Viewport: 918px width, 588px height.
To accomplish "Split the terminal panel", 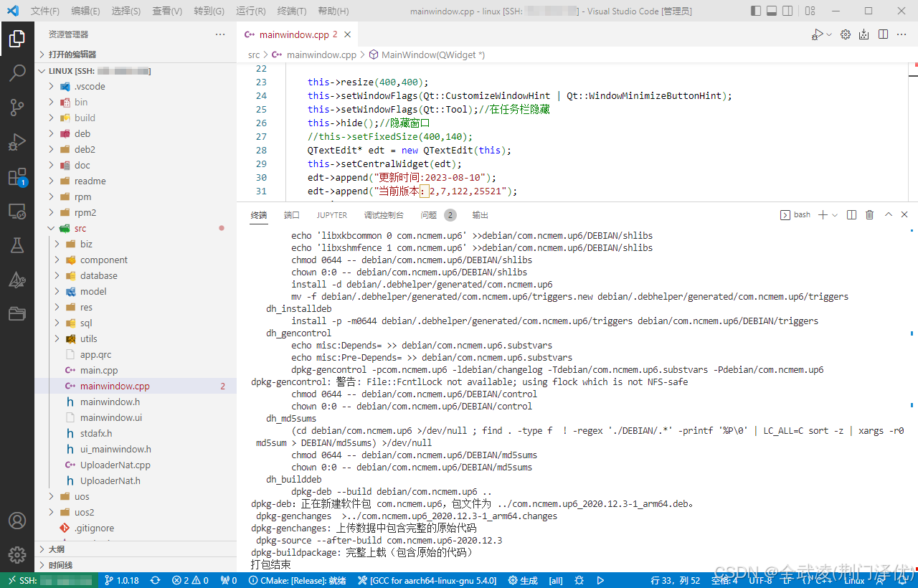I will tap(851, 215).
